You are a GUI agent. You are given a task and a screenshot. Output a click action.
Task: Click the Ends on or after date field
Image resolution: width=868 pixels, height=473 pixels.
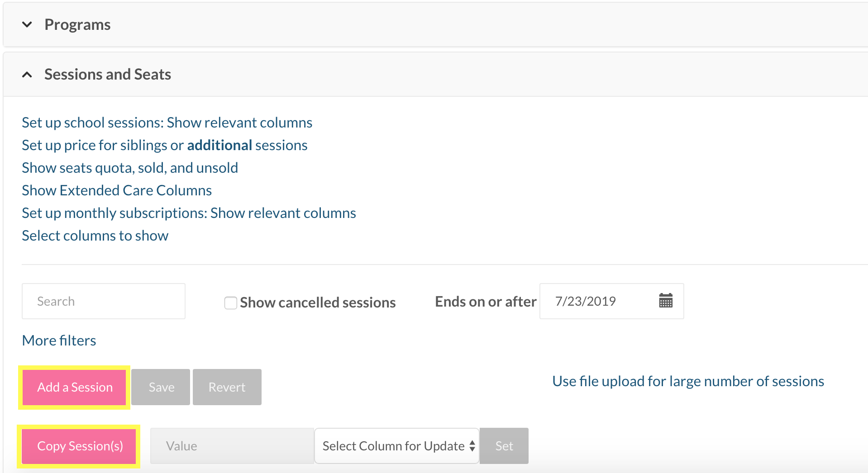click(597, 301)
